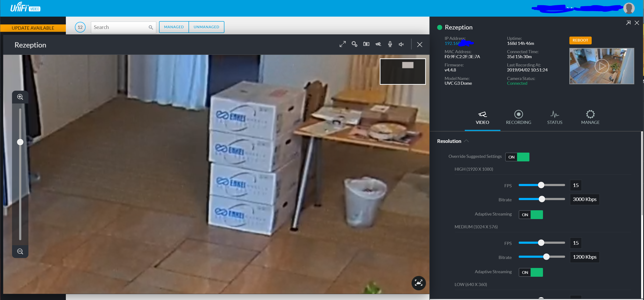Toggle Adaptive Streaming for MEDIUM resolution

click(531, 272)
